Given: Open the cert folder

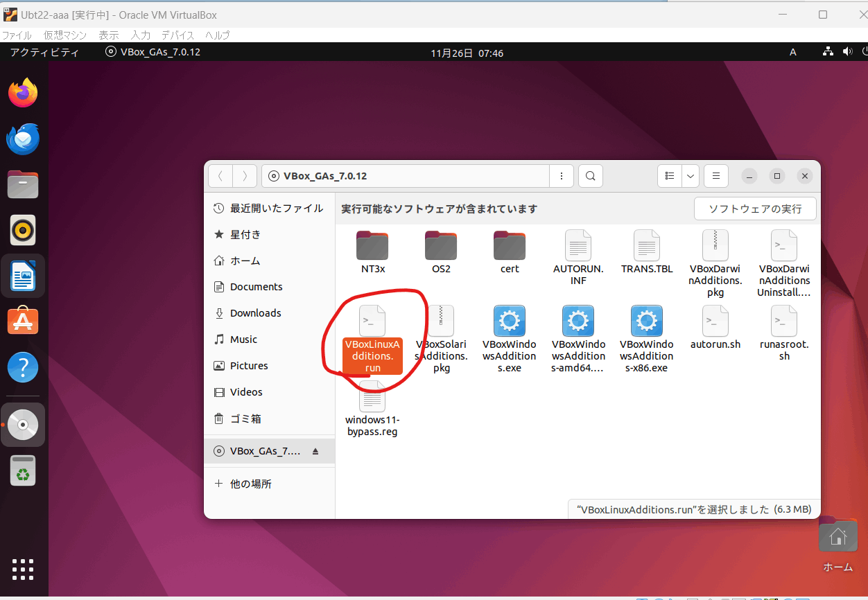Looking at the screenshot, I should click(510, 245).
